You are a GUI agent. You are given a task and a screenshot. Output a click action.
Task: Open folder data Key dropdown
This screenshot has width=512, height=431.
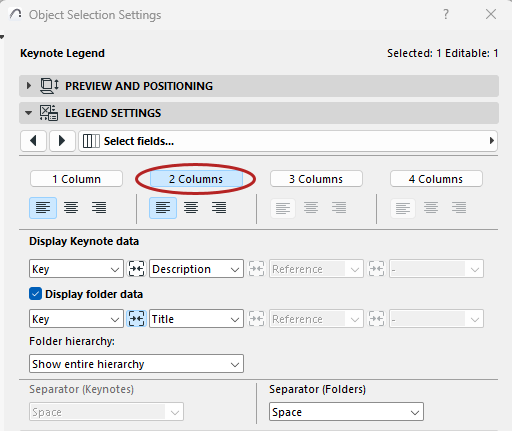click(x=76, y=319)
